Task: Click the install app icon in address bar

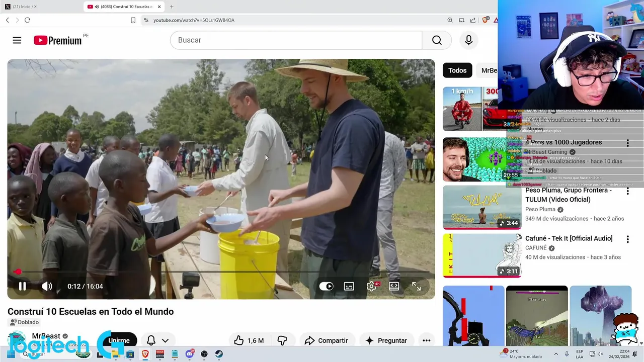Action: pyautogui.click(x=461, y=20)
